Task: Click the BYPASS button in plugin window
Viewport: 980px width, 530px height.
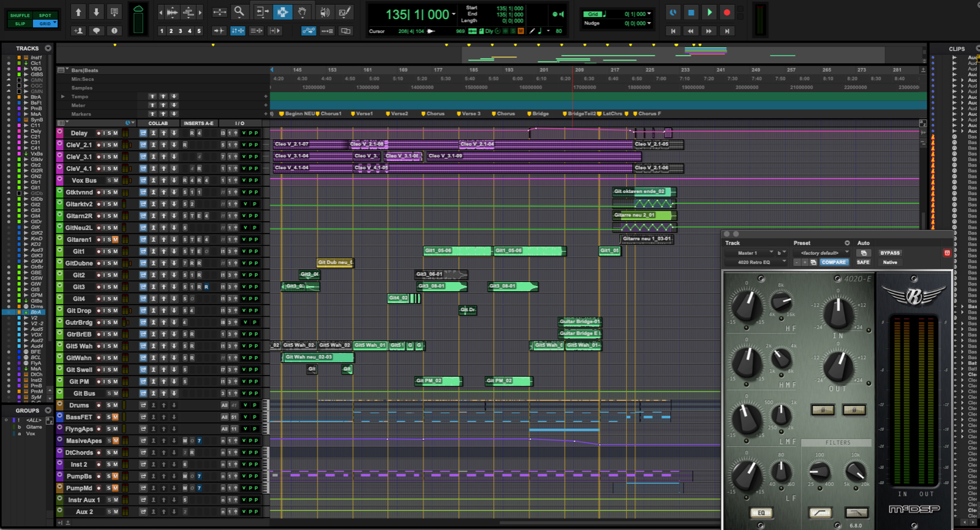Action: 889,253
